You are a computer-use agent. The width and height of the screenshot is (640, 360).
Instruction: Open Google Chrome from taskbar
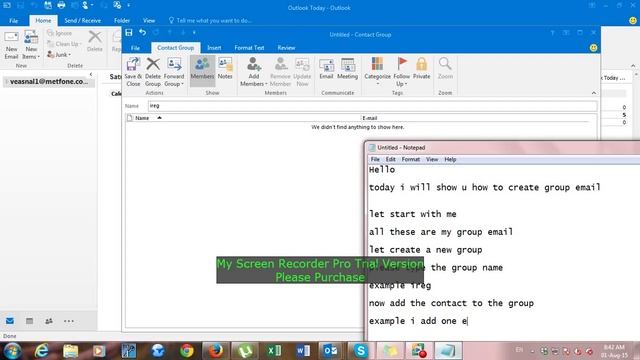pyautogui.click(x=187, y=351)
